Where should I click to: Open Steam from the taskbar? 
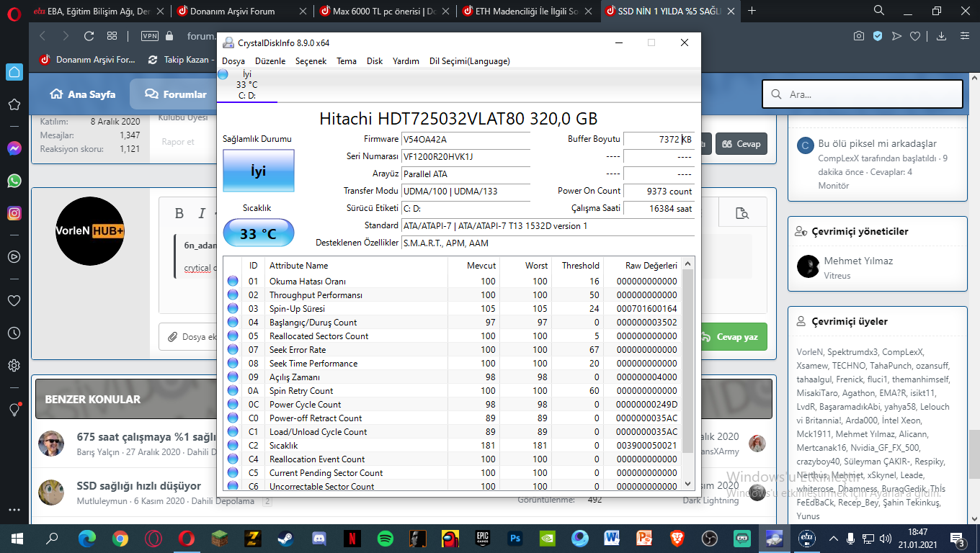click(x=285, y=538)
